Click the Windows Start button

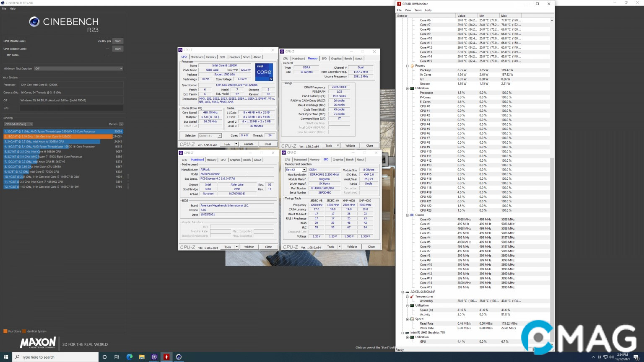tap(6, 357)
